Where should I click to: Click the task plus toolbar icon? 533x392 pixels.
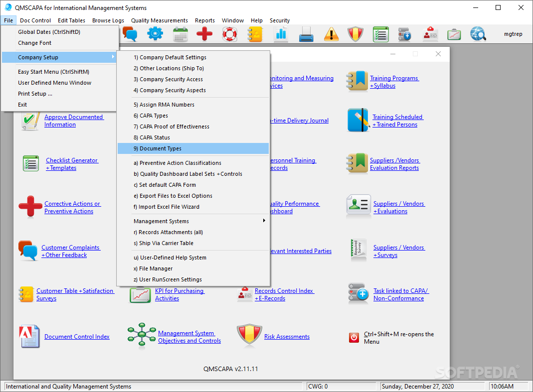pyautogui.click(x=404, y=34)
